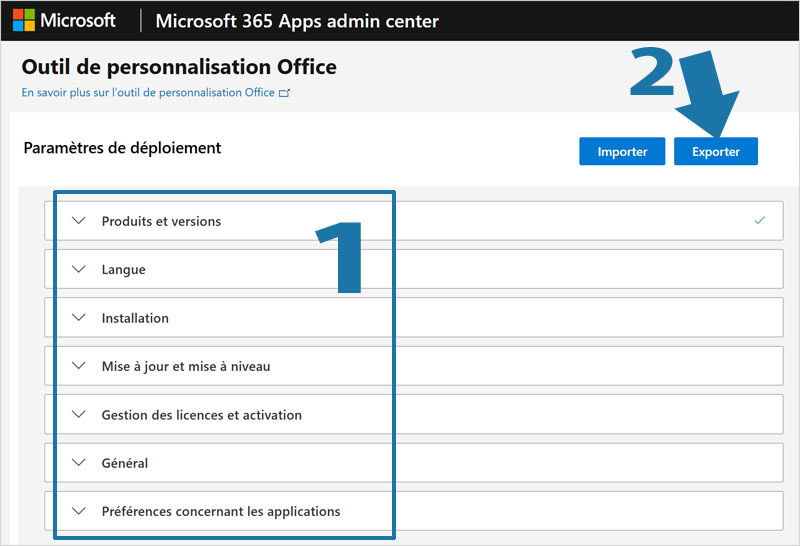Select the Installation section title text

tap(135, 318)
